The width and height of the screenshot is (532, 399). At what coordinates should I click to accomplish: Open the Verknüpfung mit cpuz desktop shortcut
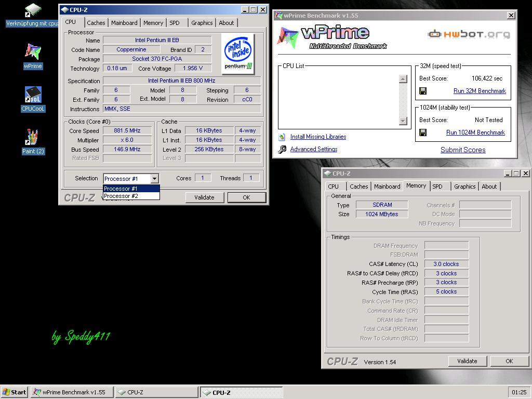click(x=33, y=10)
